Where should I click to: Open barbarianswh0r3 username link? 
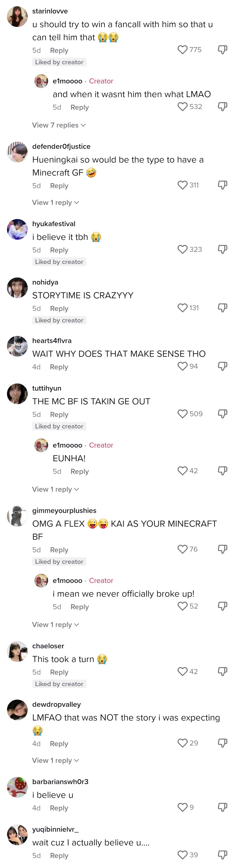click(60, 782)
